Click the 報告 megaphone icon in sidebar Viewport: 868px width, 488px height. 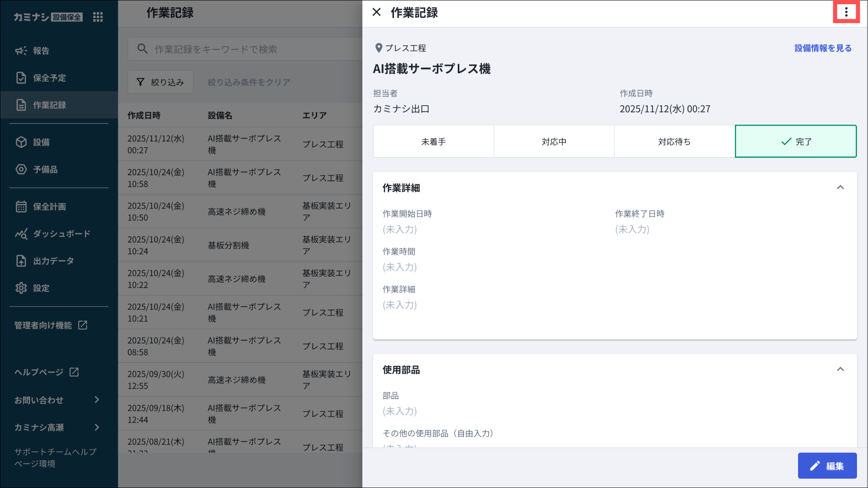[x=21, y=51]
